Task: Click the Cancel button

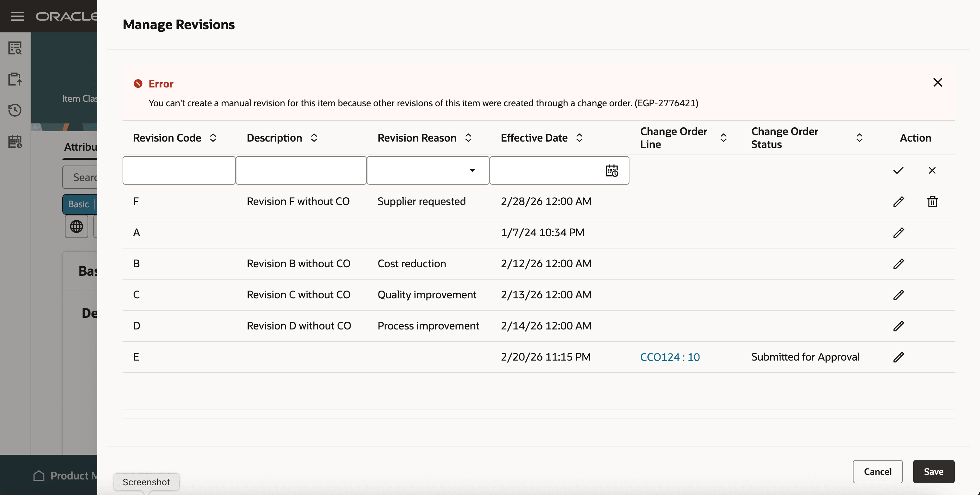Action: (877, 471)
